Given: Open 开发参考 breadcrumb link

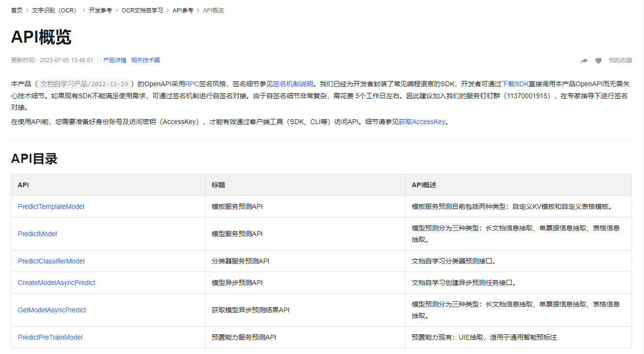Looking at the screenshot, I should click(100, 10).
